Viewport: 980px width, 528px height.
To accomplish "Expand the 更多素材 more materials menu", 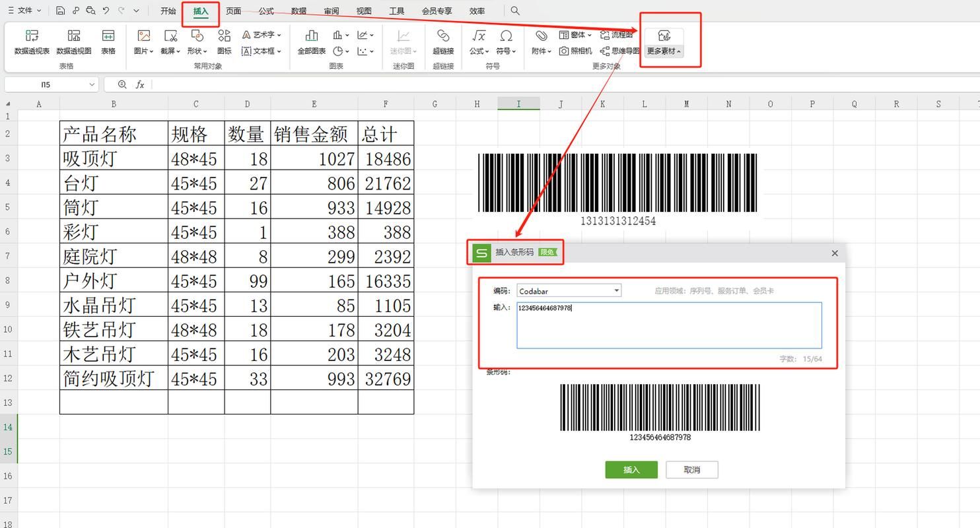I will 664,42.
